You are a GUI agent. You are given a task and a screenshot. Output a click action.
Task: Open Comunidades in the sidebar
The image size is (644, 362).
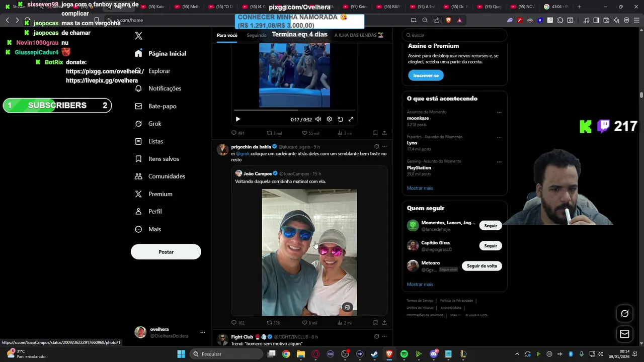(x=160, y=176)
